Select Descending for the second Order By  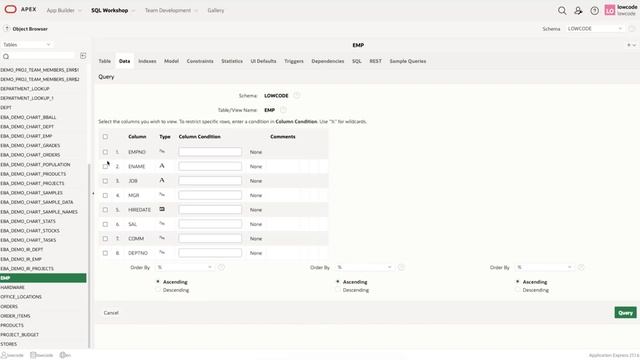click(x=338, y=290)
